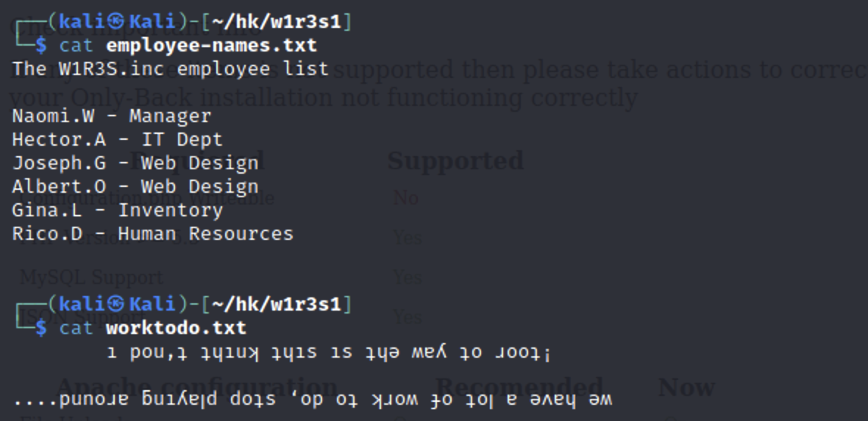Image resolution: width=868 pixels, height=421 pixels.
Task: Click the line 'The W1R3S.inc employee list'
Action: tap(170, 69)
